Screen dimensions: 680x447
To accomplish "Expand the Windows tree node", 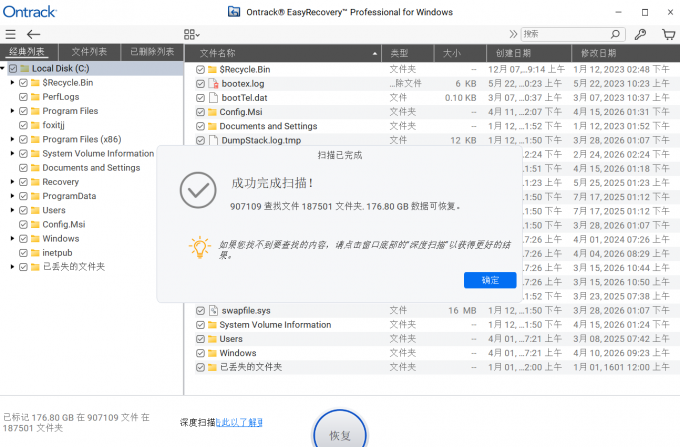I will pyautogui.click(x=13, y=238).
